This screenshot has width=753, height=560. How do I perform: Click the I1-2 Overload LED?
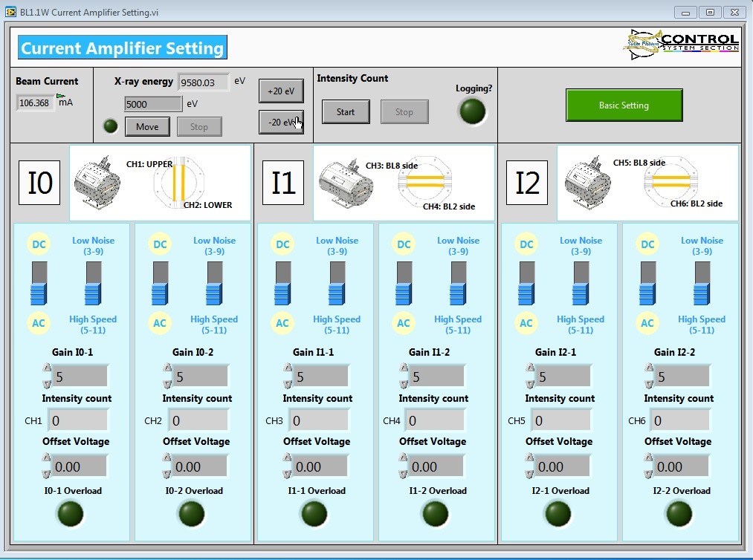(436, 514)
